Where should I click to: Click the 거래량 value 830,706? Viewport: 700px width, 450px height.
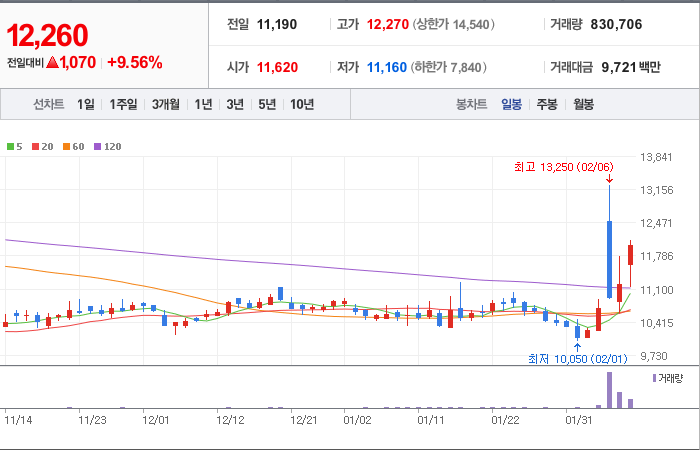click(x=616, y=24)
